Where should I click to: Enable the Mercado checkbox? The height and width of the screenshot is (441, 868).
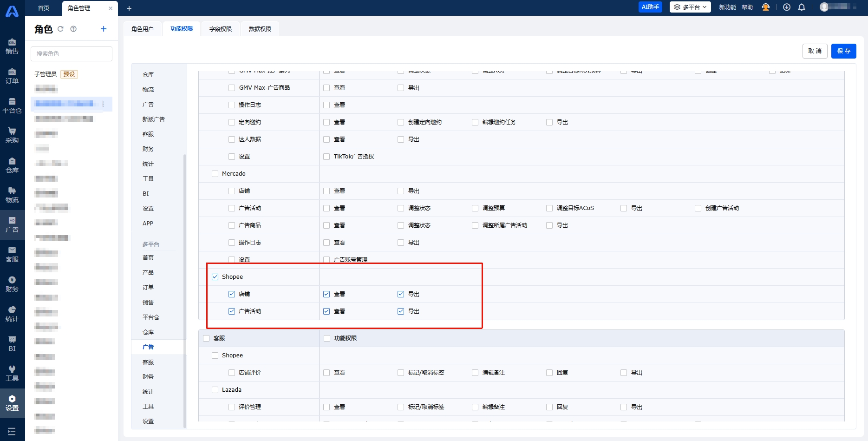215,174
